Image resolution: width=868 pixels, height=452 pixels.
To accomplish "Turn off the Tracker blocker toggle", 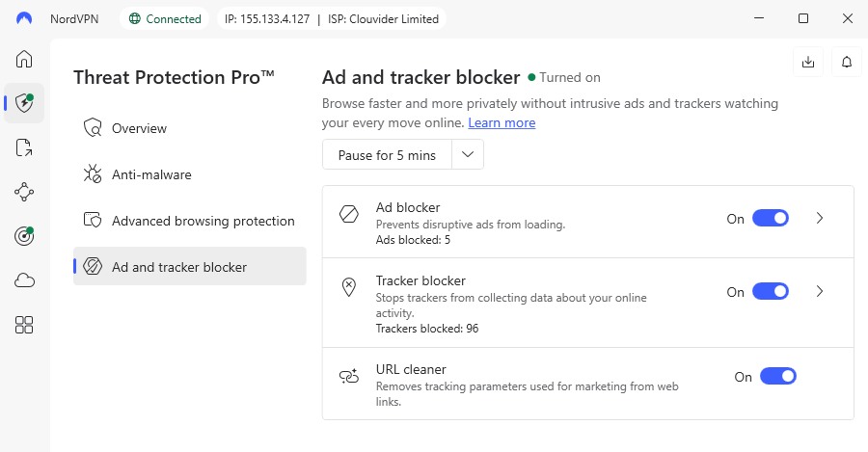I will (770, 292).
